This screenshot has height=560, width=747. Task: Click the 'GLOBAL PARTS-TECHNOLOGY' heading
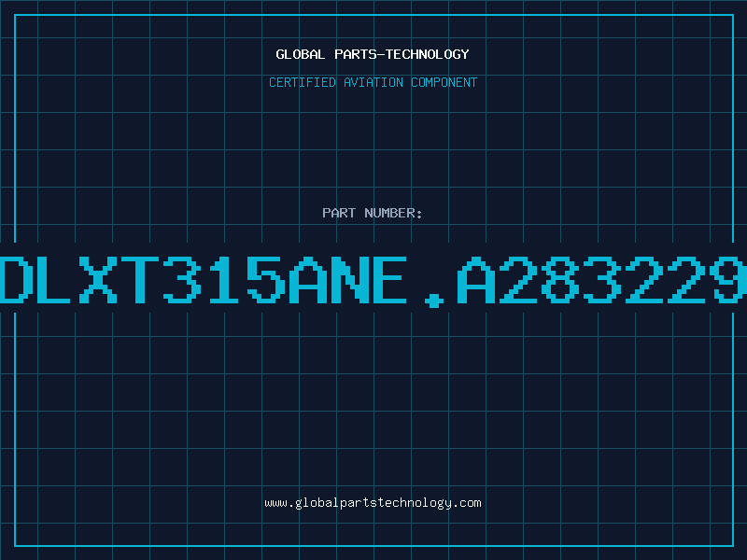pyautogui.click(x=373, y=54)
